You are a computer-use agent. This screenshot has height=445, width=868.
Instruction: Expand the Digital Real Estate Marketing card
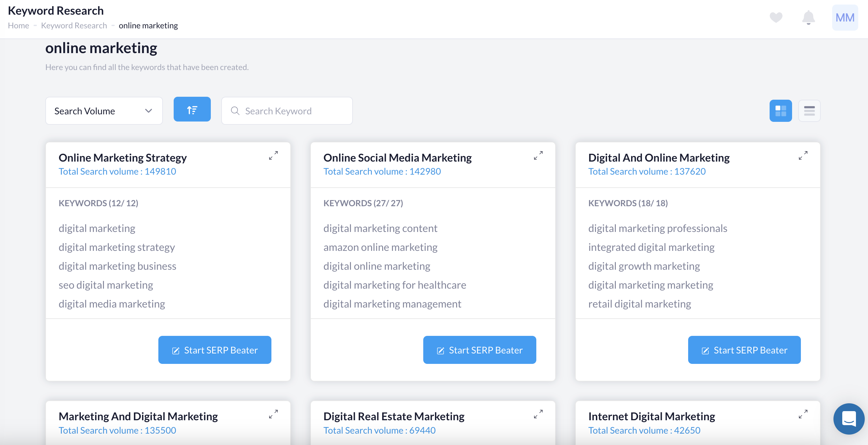[538, 414]
